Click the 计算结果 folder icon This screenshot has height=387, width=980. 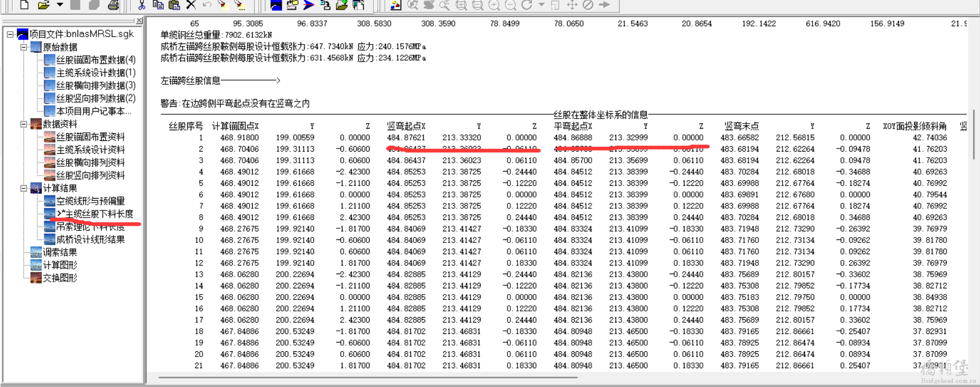[x=36, y=188]
